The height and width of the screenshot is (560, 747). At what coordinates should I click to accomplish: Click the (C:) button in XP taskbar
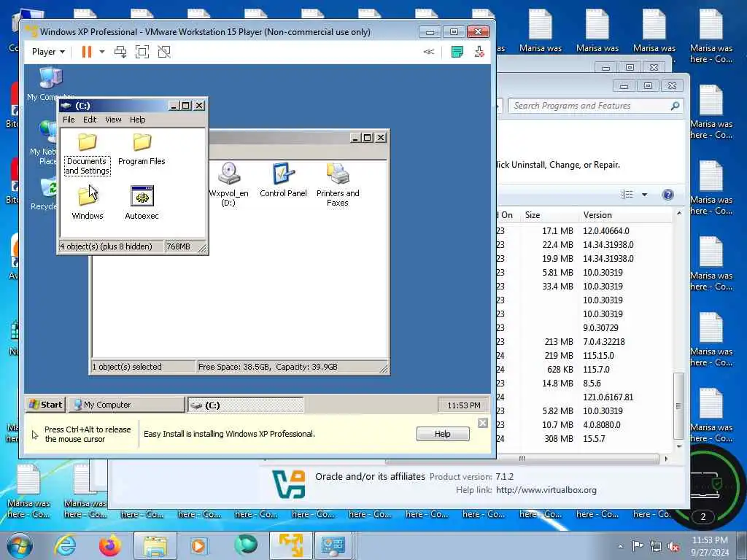[x=246, y=405]
